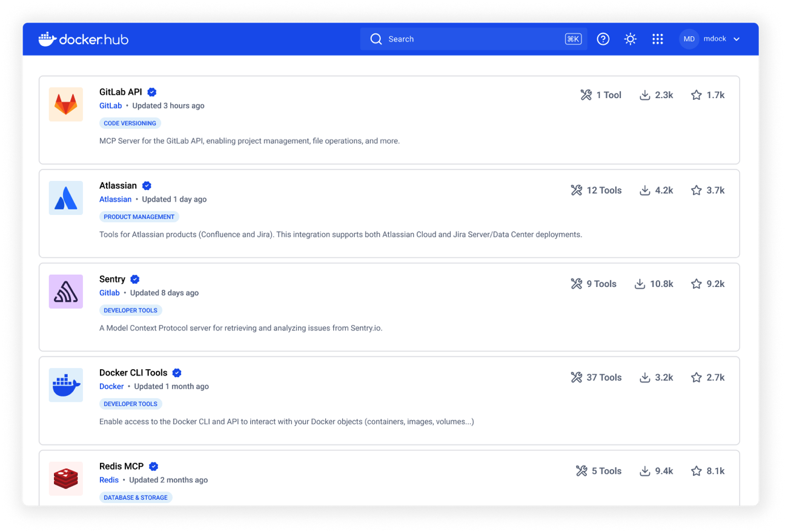
Task: Click the '10.8k' downloads count
Action: coord(661,284)
